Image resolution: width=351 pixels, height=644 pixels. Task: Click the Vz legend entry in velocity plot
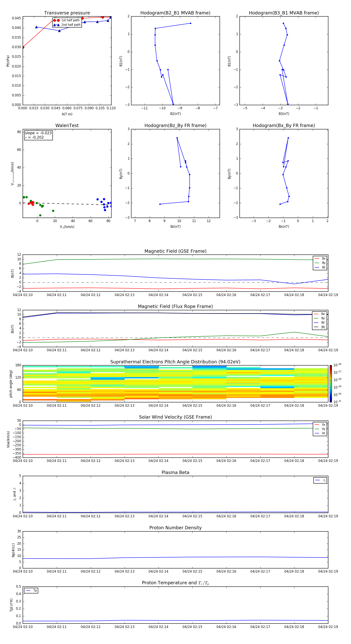point(320,433)
